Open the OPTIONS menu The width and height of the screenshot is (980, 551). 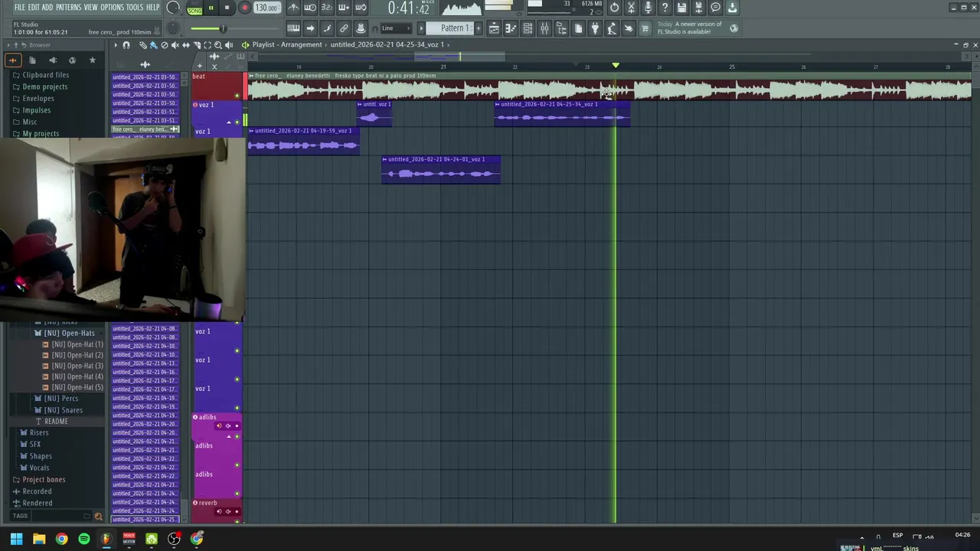point(112,7)
